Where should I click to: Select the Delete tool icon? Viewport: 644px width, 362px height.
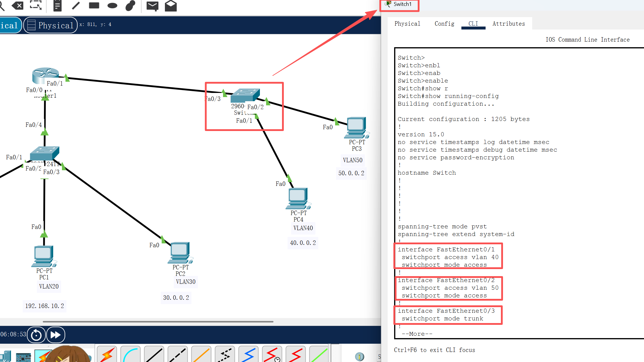pyautogui.click(x=18, y=5)
